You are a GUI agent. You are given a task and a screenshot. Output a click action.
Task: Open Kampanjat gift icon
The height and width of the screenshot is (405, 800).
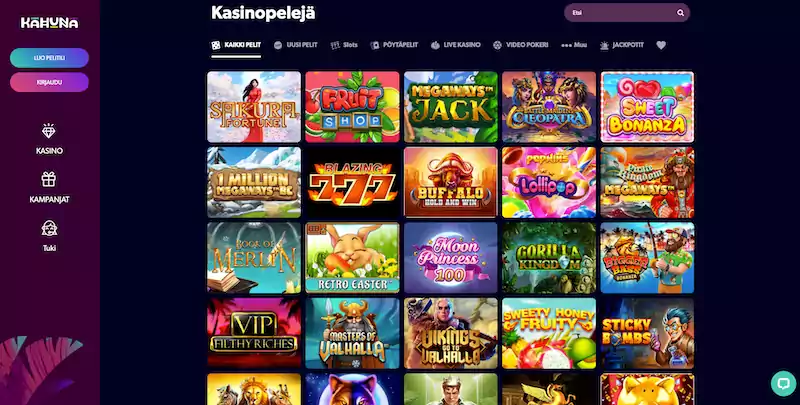pos(49,179)
